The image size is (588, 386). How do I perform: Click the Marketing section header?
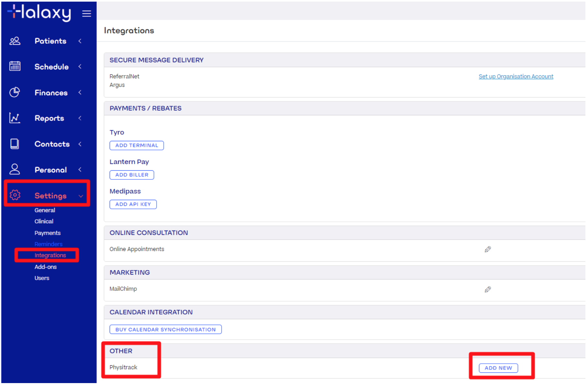point(129,272)
